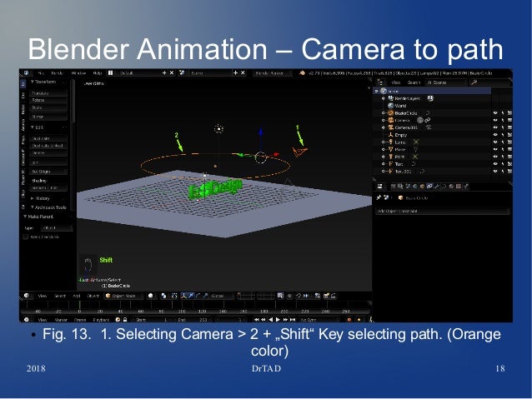Click the Start frame field

pos(152,320)
